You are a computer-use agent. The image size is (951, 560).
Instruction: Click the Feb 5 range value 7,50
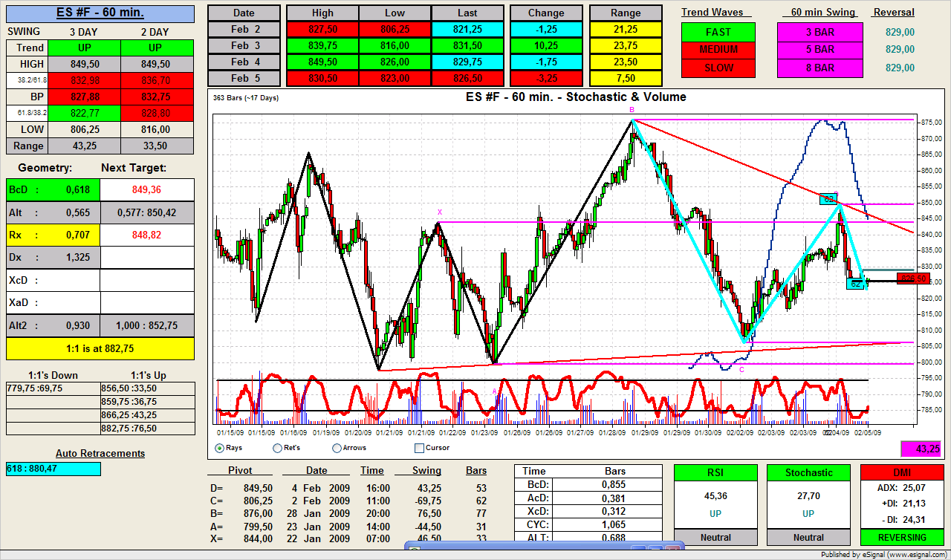(626, 78)
